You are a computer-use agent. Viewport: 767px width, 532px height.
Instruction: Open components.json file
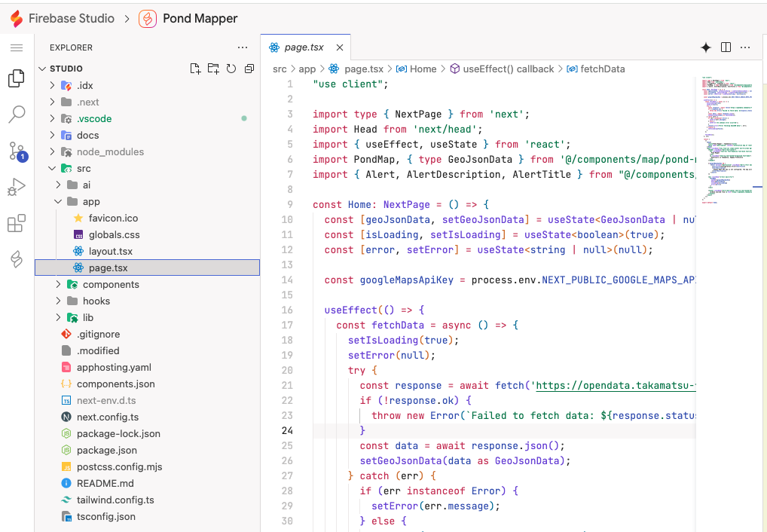point(147,384)
